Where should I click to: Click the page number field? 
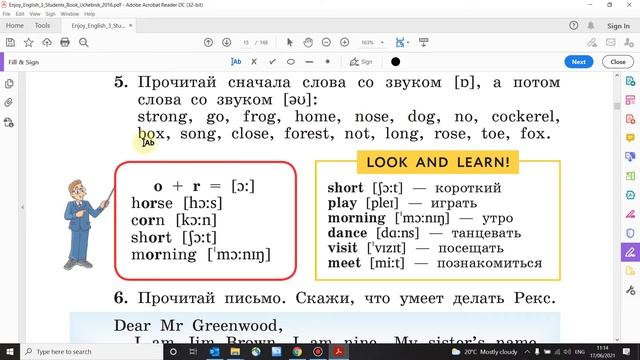[x=246, y=42]
